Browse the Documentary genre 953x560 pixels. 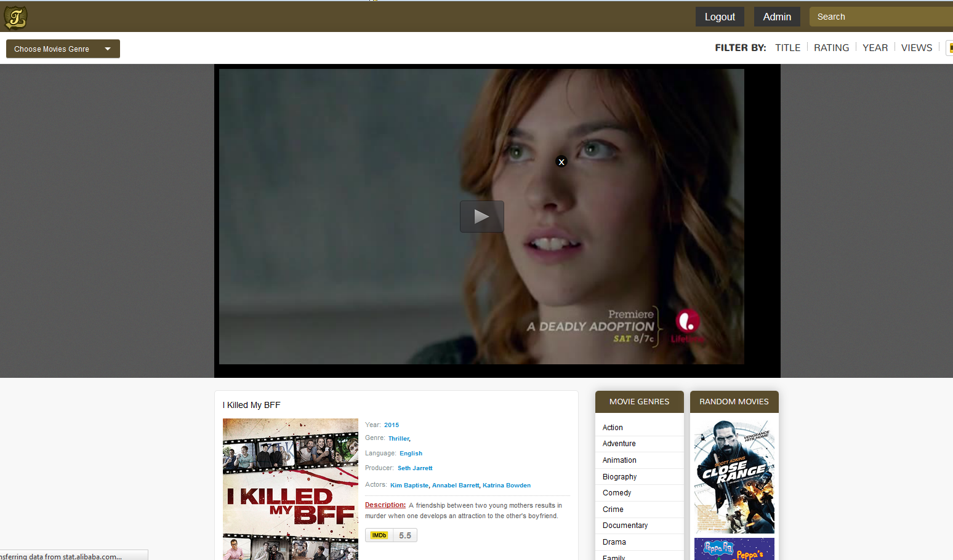pos(625,526)
